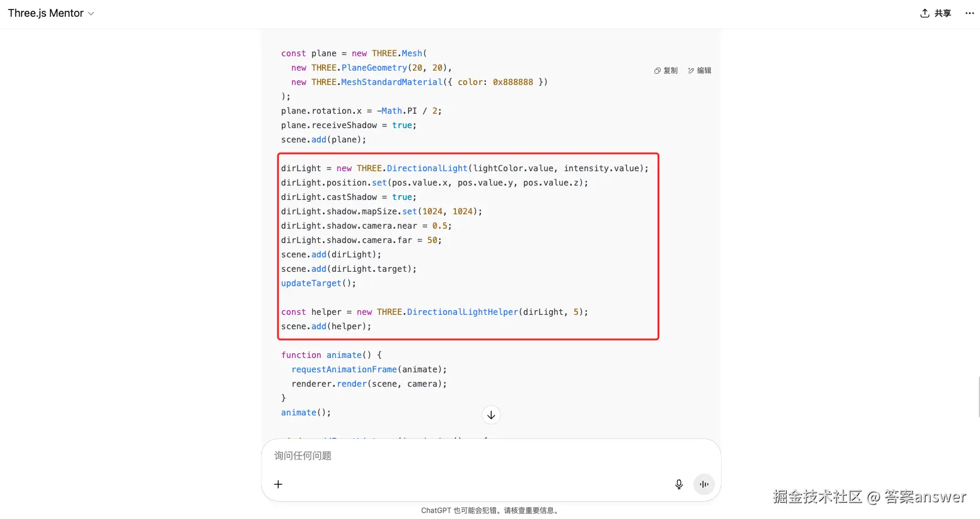Click 'scene.add(dirLight.target);' code line

[349, 269]
